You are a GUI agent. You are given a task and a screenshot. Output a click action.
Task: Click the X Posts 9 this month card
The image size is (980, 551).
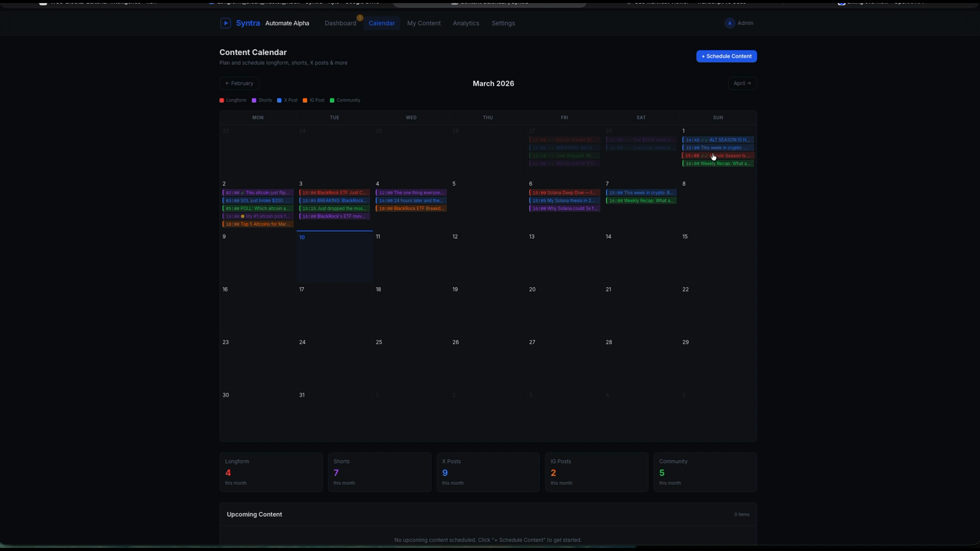tap(488, 472)
